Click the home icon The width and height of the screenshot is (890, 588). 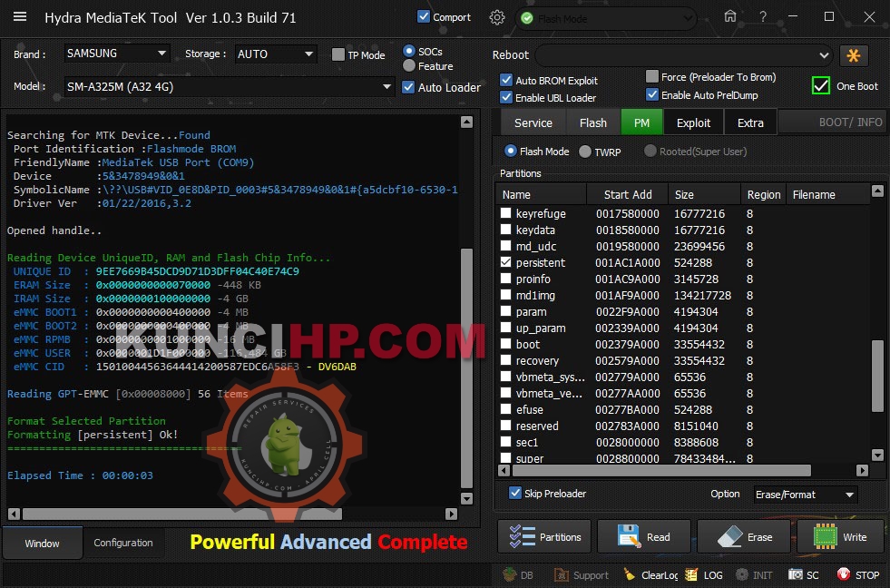tap(730, 16)
